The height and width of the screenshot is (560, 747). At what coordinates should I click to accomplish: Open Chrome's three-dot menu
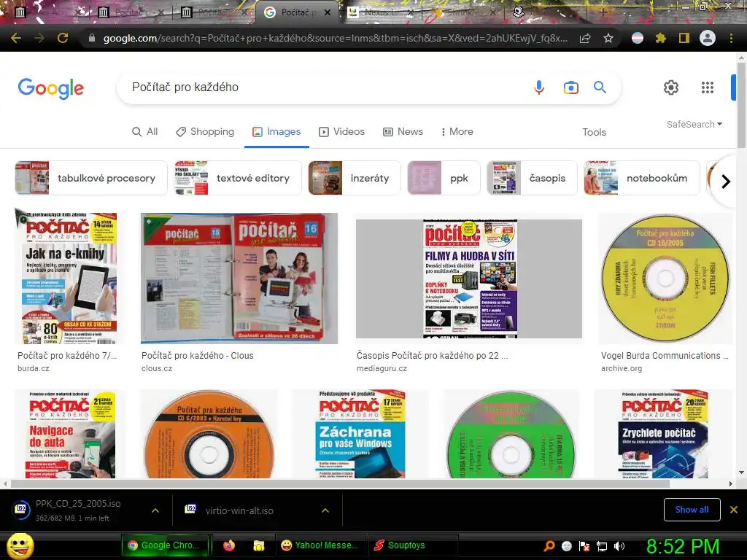731,38
